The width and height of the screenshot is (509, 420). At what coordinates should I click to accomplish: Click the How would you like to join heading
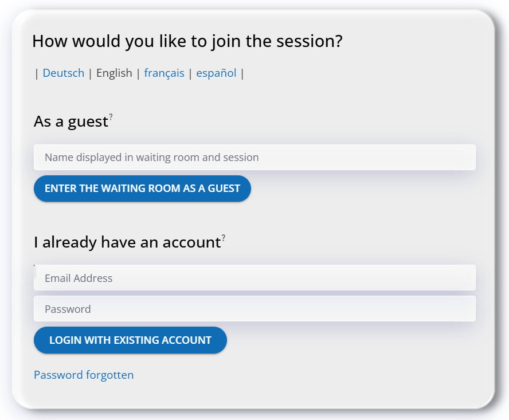187,41
